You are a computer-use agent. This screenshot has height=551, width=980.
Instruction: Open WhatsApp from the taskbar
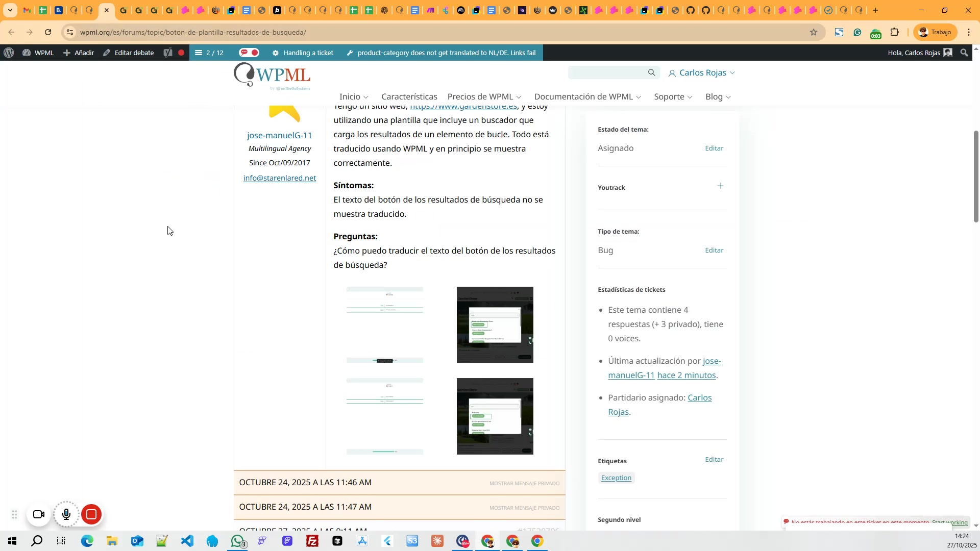point(237,541)
